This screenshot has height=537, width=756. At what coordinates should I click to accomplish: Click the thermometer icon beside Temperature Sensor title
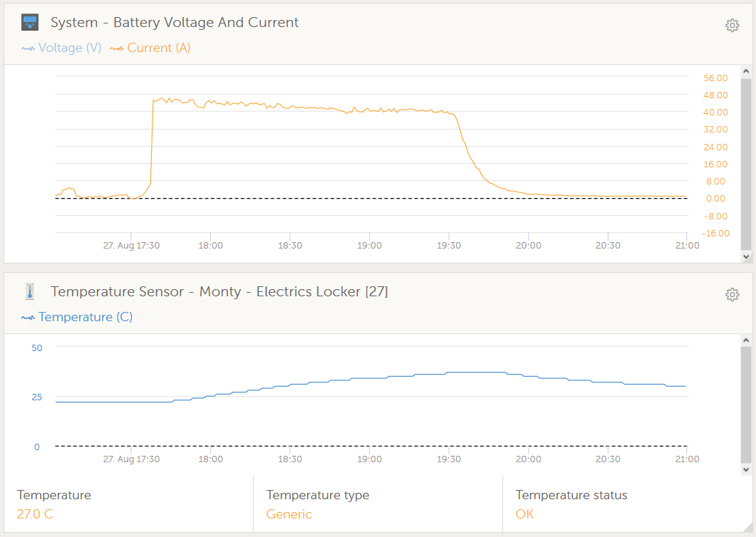point(30,291)
